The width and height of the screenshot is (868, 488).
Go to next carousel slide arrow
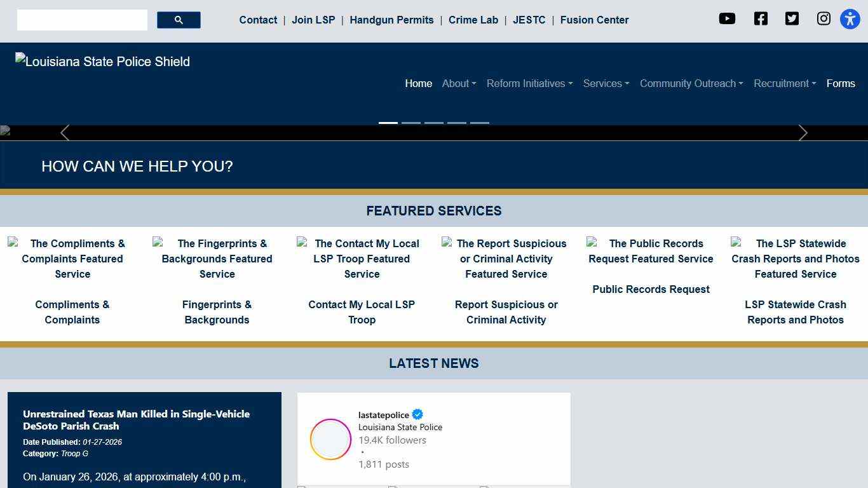tap(803, 133)
